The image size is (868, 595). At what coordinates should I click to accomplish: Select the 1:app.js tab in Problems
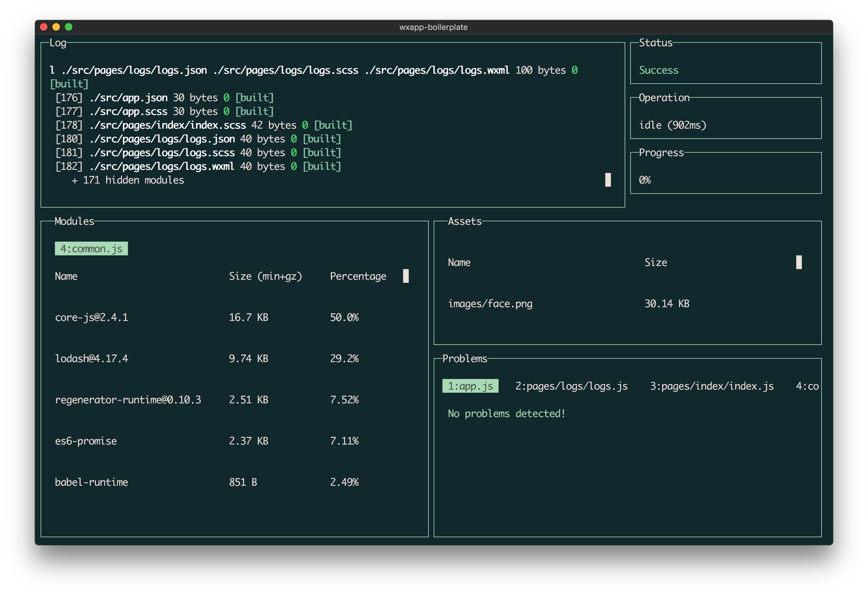point(470,386)
